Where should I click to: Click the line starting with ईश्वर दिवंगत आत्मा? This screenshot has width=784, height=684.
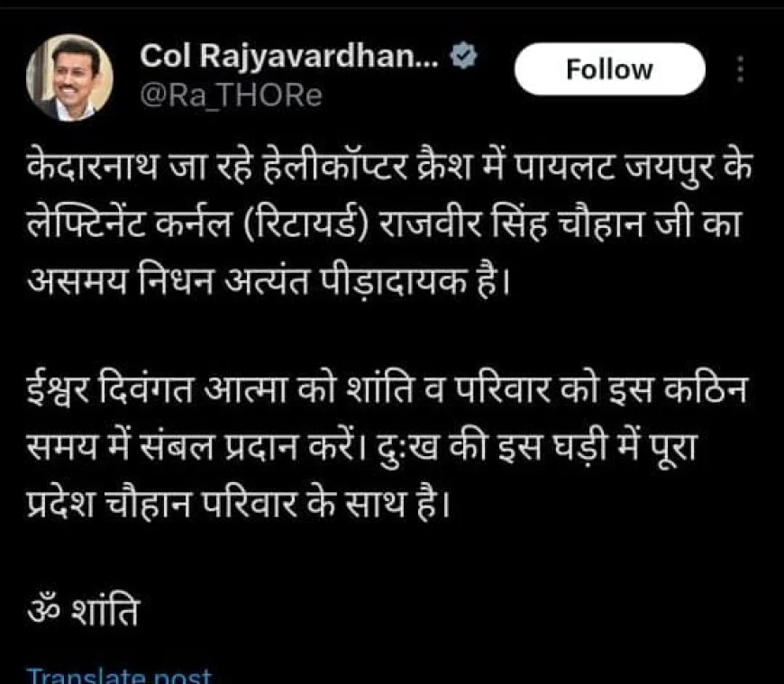pos(386,389)
